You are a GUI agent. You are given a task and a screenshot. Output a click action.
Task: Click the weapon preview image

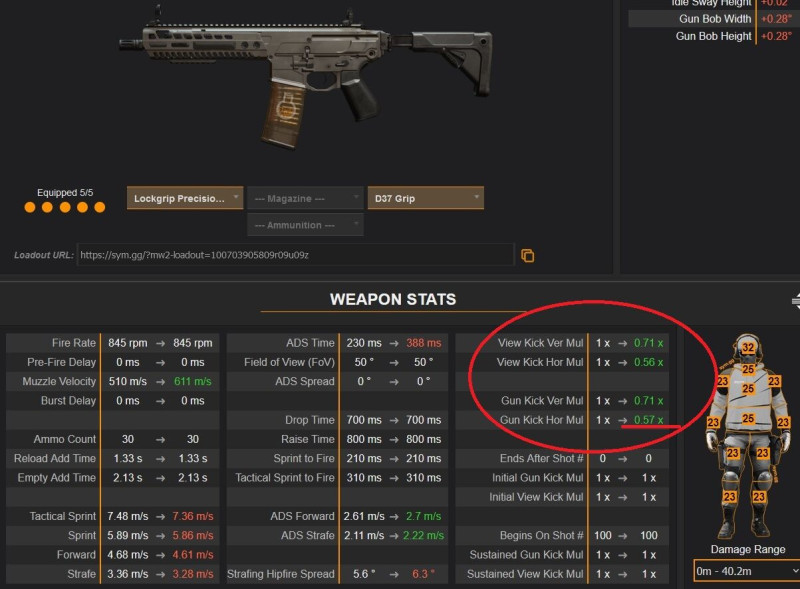click(306, 77)
